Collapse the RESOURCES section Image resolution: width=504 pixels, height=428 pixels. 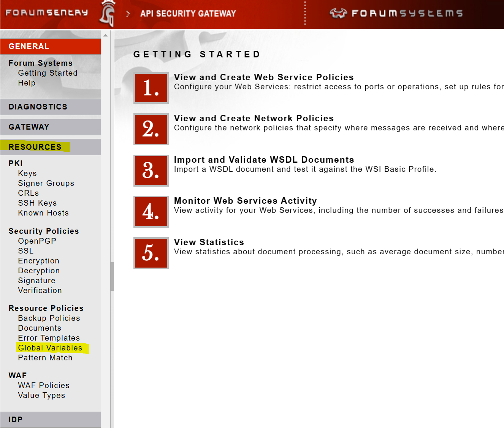point(51,147)
